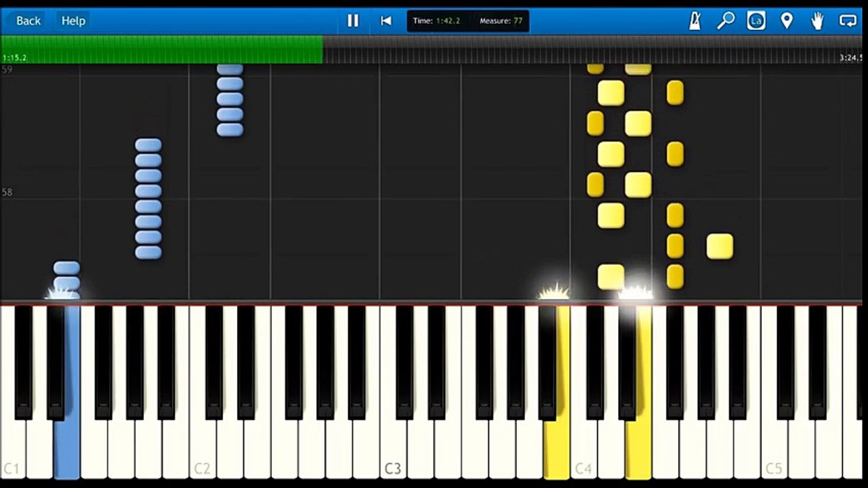Open the Help button
This screenshot has height=488, width=868.
point(73,21)
